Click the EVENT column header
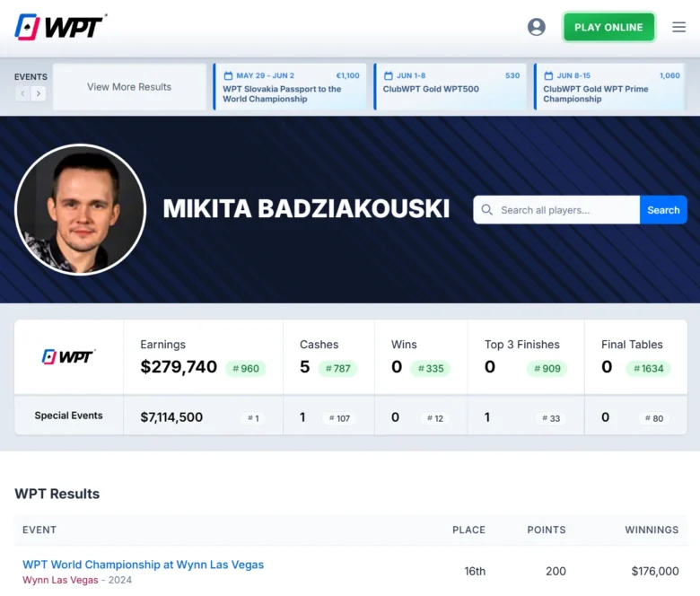This screenshot has width=700, height=596. (39, 530)
